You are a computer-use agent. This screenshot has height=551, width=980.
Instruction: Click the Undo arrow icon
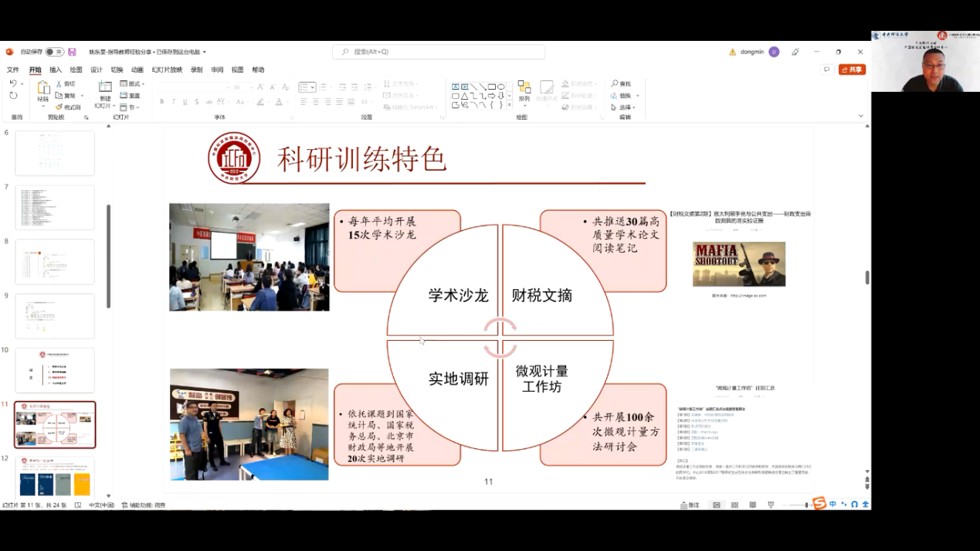point(13,83)
